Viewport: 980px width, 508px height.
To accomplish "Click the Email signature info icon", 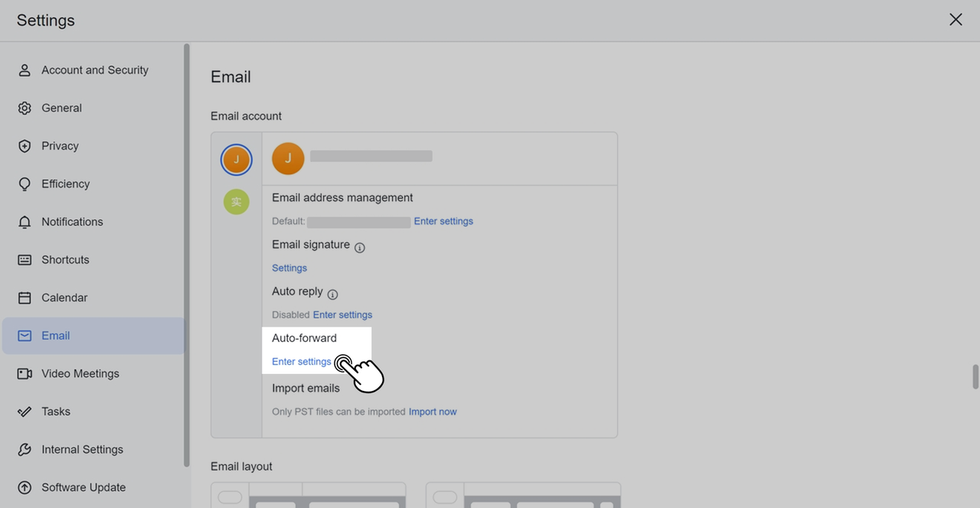I will (x=360, y=246).
